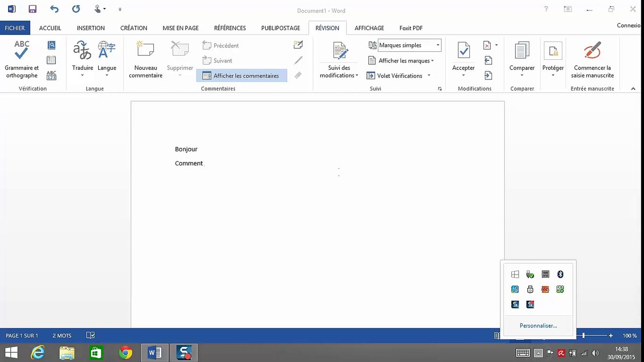Click the Redo icon in quick access toolbar
The height and width of the screenshot is (362, 644).
point(76,9)
